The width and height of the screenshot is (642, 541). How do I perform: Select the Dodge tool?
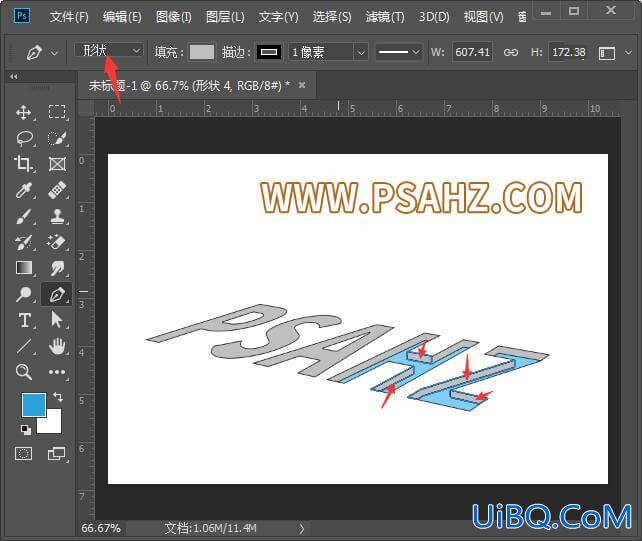point(24,294)
